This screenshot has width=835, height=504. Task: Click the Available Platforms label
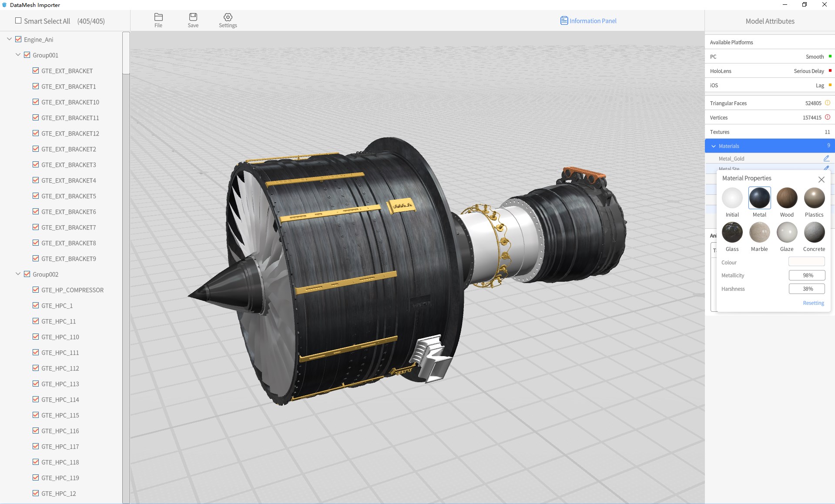(731, 42)
